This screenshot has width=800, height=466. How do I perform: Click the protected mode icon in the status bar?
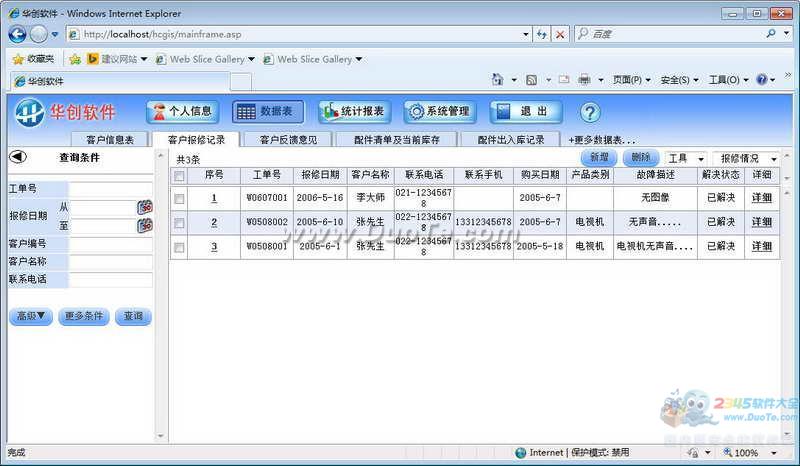point(693,453)
